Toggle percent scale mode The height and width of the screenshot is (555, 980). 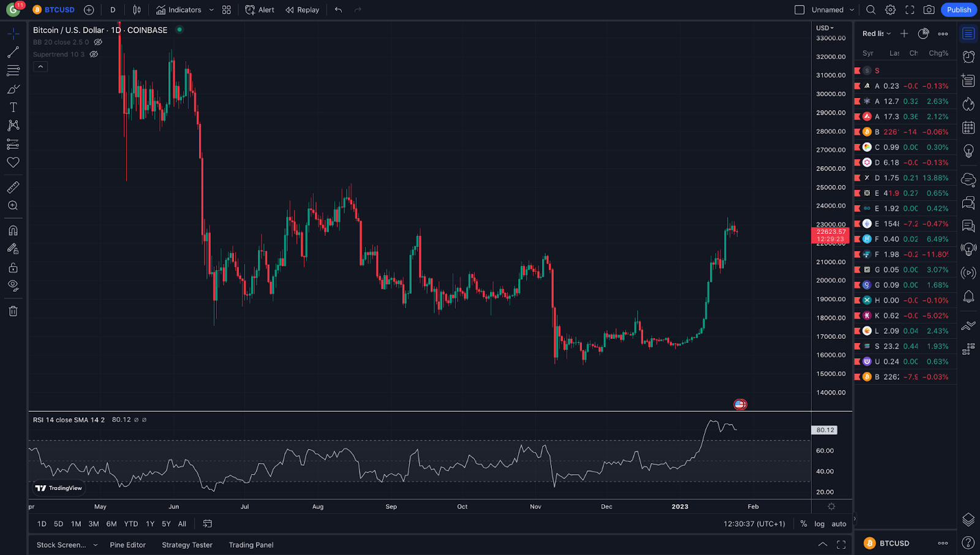tap(804, 524)
